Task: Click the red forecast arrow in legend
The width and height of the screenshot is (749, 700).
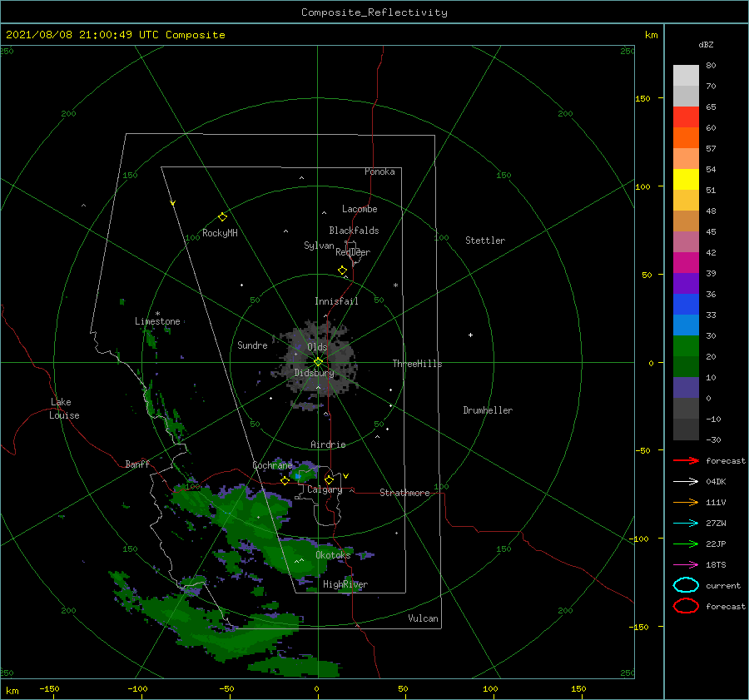Action: pyautogui.click(x=686, y=460)
